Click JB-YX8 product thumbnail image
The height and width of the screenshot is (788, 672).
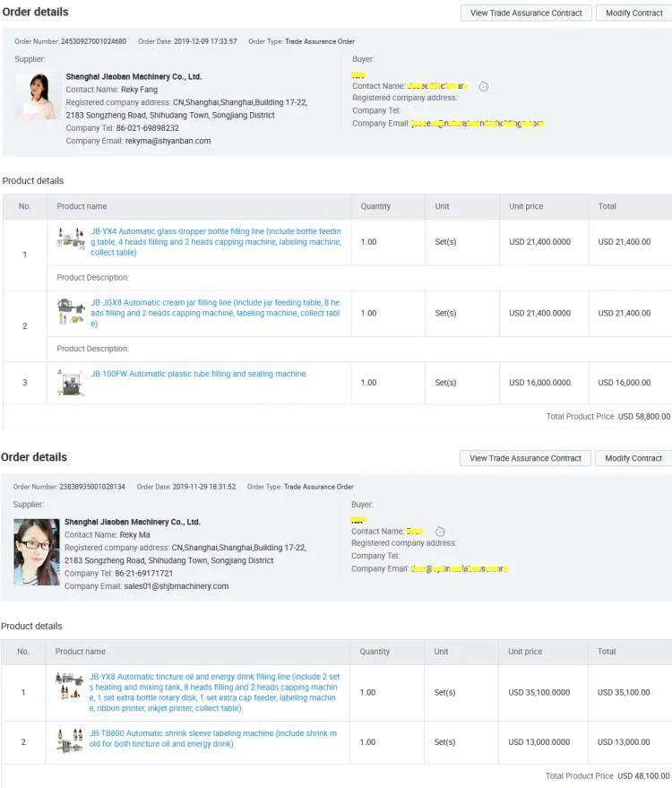point(69,686)
